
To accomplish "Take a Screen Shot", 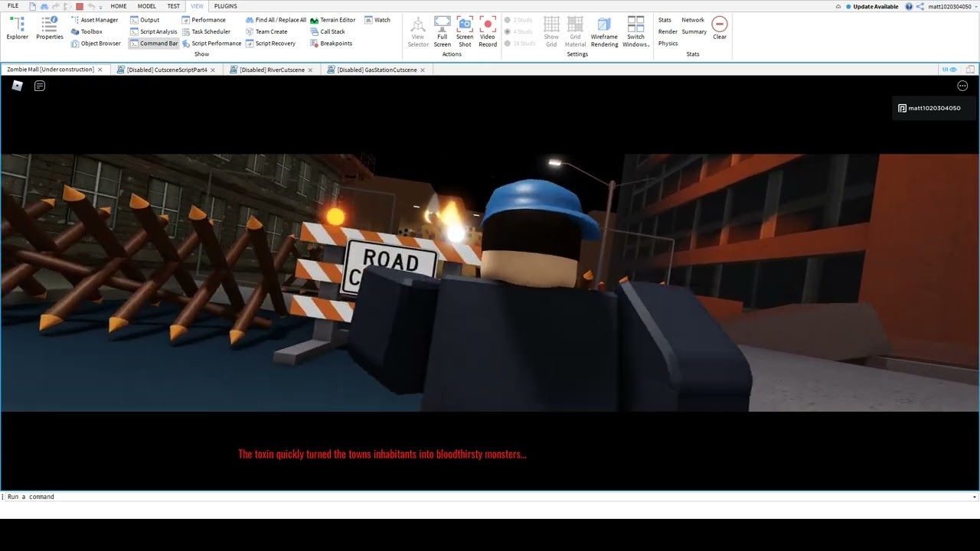I will (465, 32).
